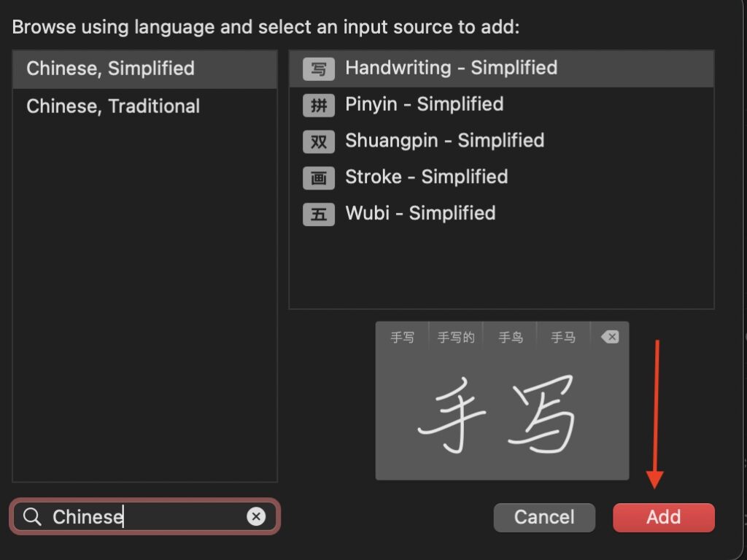Click the 双 Shuangpin input icon
The width and height of the screenshot is (747, 560).
click(x=318, y=141)
